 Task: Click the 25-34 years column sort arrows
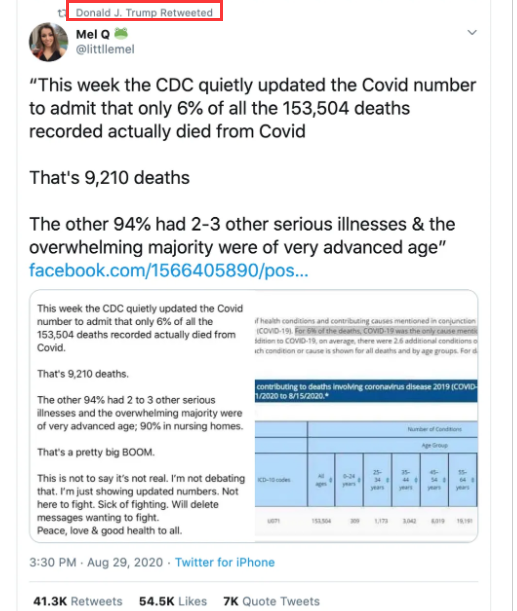[x=387, y=480]
